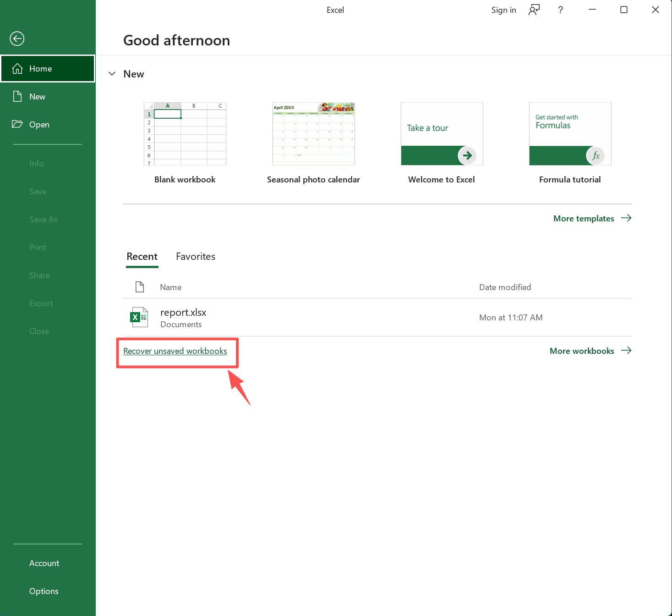
Task: Select Home in the sidebar
Action: click(48, 69)
